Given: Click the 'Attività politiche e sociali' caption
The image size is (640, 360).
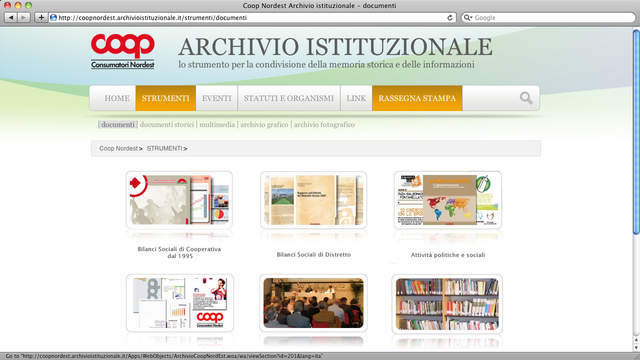Looking at the screenshot, I should [x=448, y=255].
